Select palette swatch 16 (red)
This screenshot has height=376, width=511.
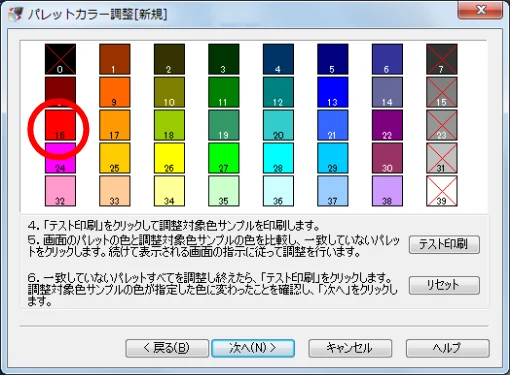click(60, 125)
